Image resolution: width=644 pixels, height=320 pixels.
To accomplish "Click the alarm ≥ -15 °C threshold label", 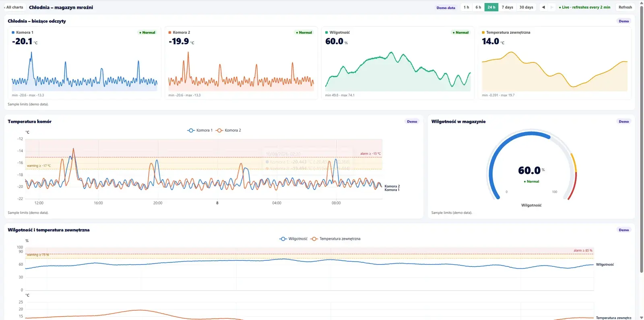I will tap(370, 154).
